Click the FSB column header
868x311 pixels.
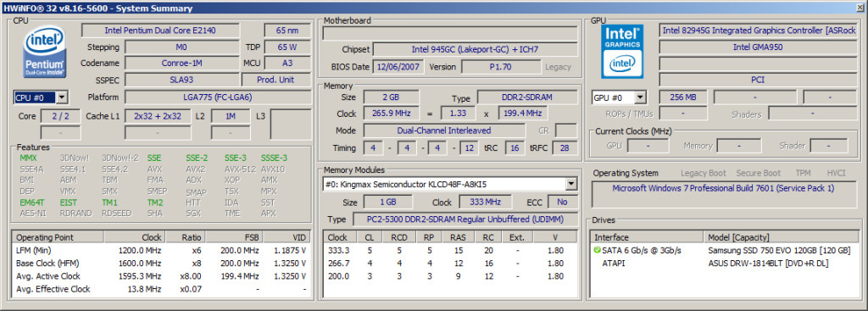[234, 237]
